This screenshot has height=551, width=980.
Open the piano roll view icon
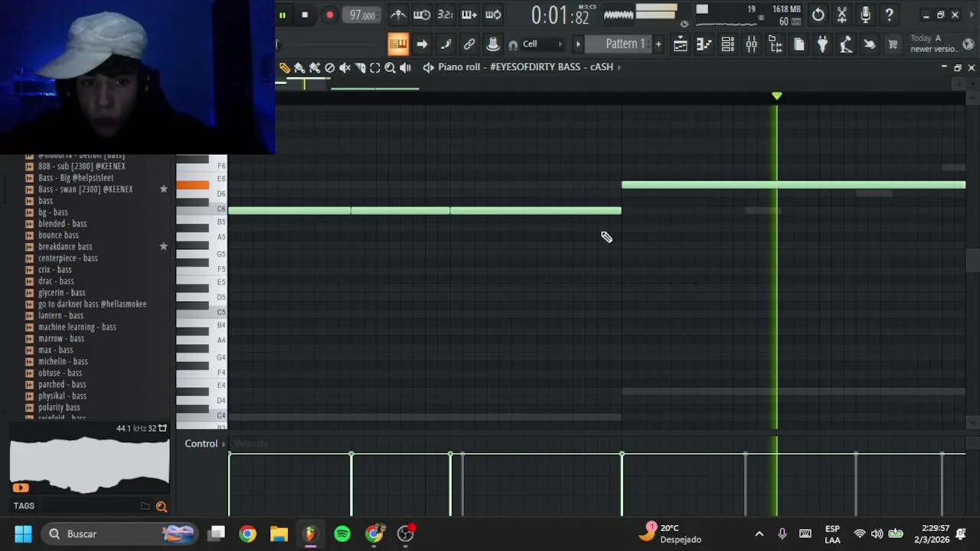pyautogui.click(x=704, y=44)
